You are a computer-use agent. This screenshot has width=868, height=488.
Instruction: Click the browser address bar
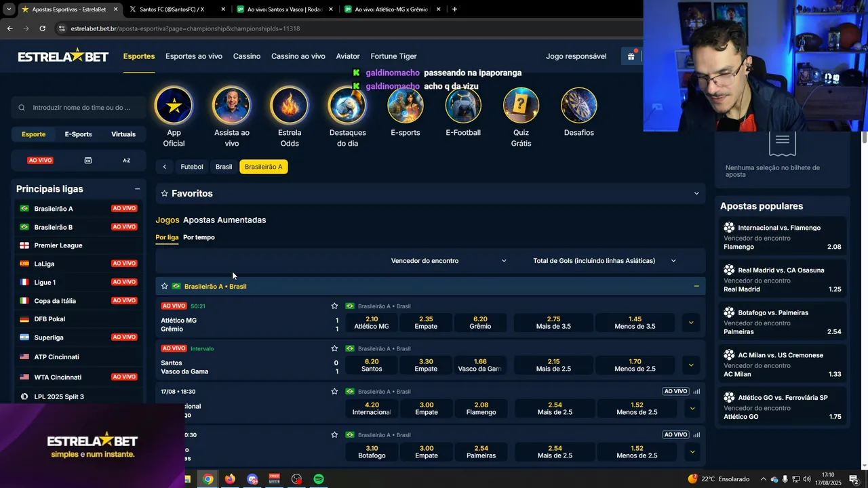tap(346, 28)
